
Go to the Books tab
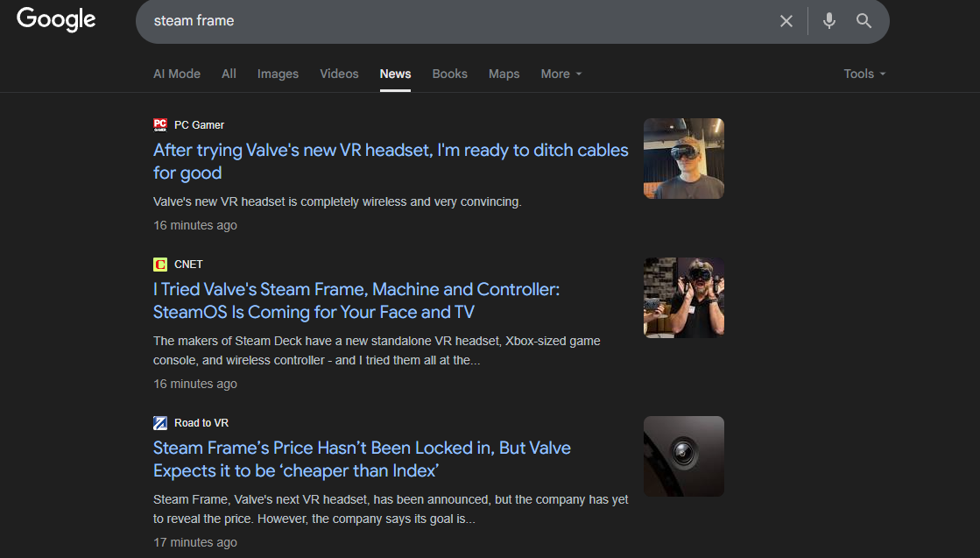[x=449, y=74]
